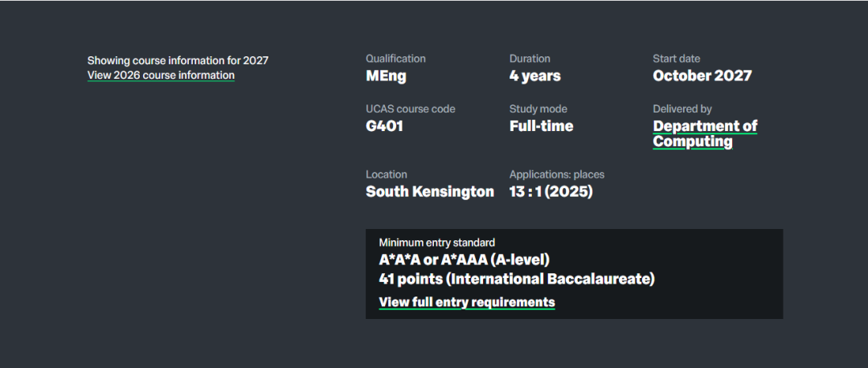Click the 'Start date' label
The width and height of the screenshot is (868, 368).
676,59
